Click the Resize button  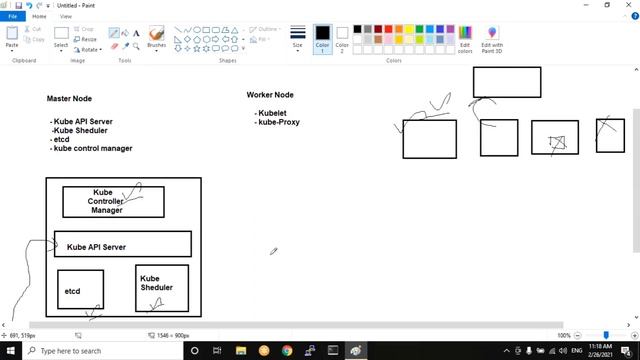coord(85,39)
